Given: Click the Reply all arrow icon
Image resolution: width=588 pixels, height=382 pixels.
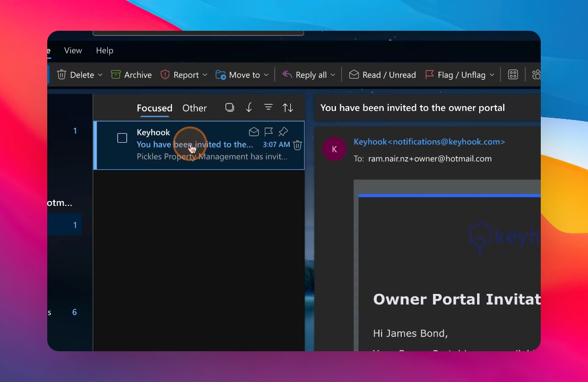Looking at the screenshot, I should tap(287, 74).
